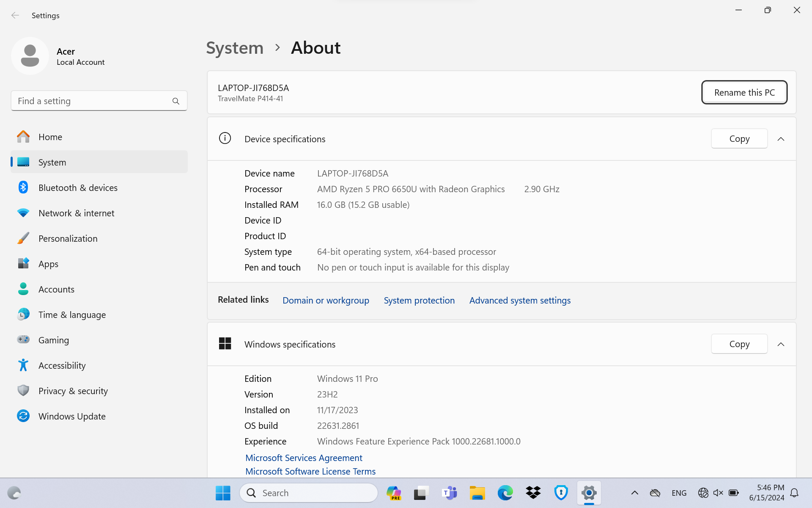
Task: Click the Rename this PC button
Action: pyautogui.click(x=744, y=92)
